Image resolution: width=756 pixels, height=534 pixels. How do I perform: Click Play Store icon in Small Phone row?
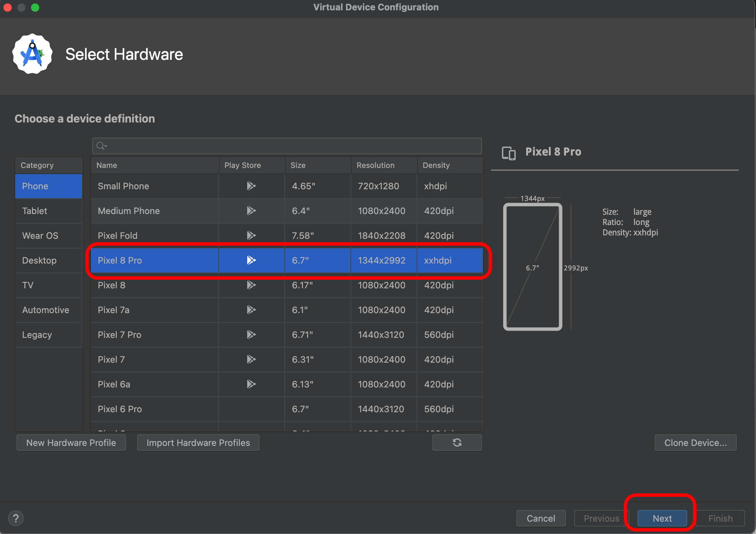point(251,186)
